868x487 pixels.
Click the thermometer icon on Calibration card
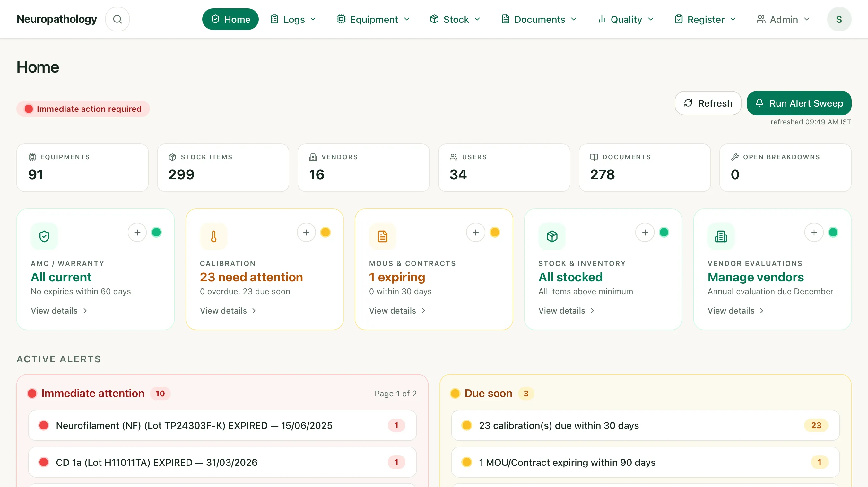(x=214, y=236)
